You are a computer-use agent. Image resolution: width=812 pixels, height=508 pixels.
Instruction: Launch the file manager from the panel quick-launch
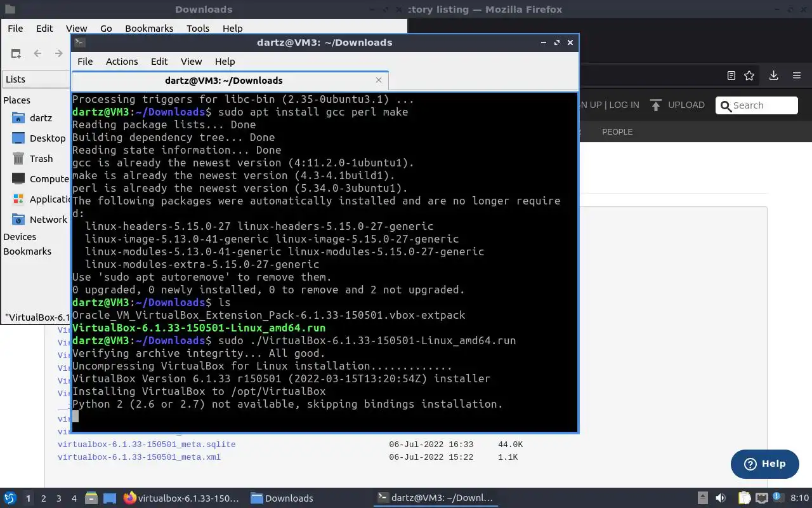point(91,498)
